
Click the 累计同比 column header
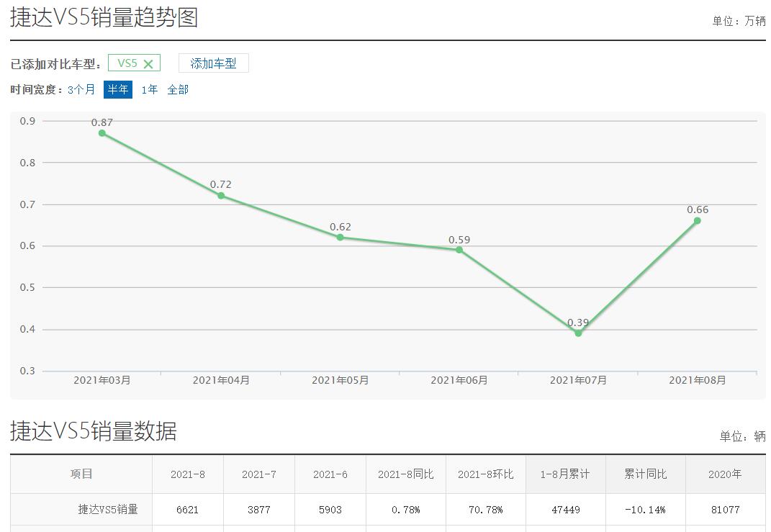click(x=645, y=474)
